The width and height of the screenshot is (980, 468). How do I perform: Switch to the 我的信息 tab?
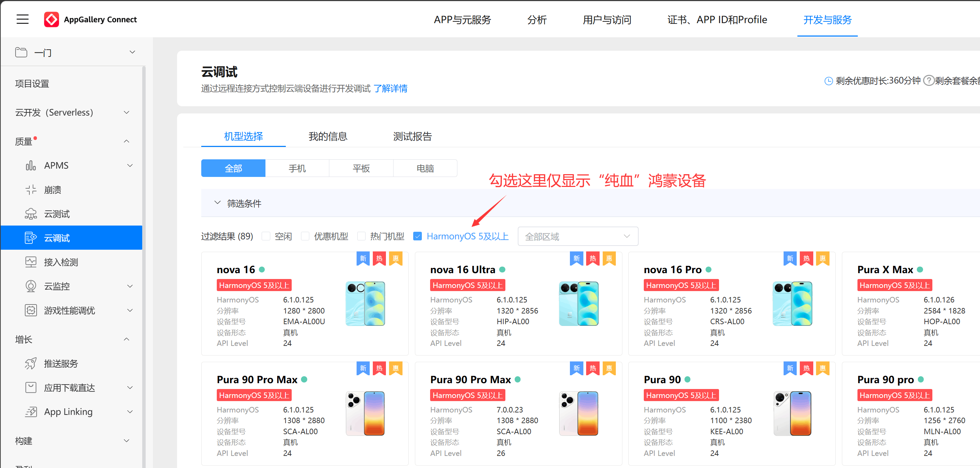point(328,136)
